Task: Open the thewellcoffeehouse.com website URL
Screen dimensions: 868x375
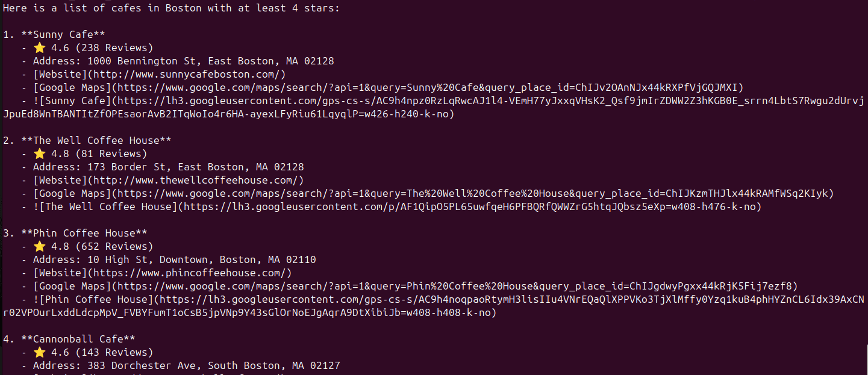Action: pos(207,181)
